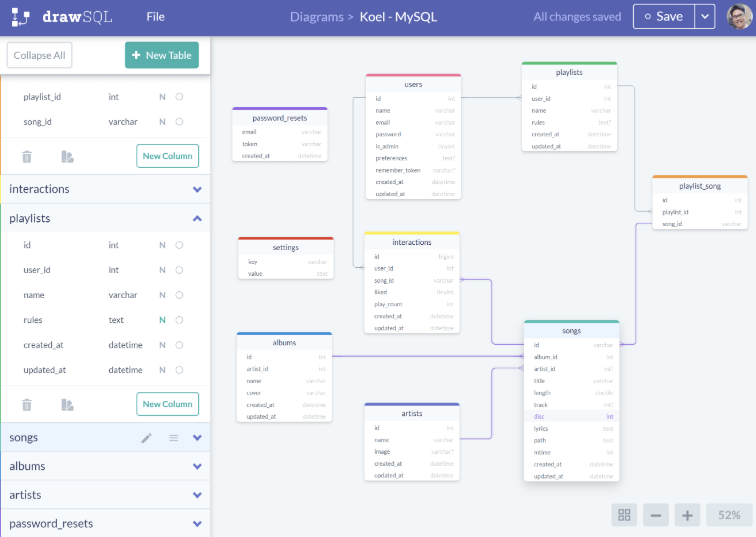Screen dimensions: 756x537
Task: Select radio button beside song_id varchar
Action: (x=179, y=122)
